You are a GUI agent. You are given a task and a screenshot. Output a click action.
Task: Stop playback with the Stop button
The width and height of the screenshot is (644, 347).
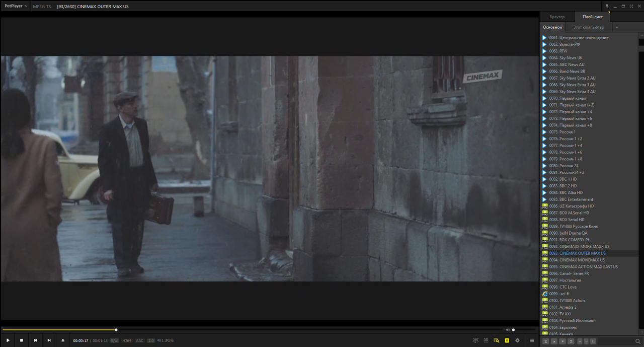click(x=22, y=340)
